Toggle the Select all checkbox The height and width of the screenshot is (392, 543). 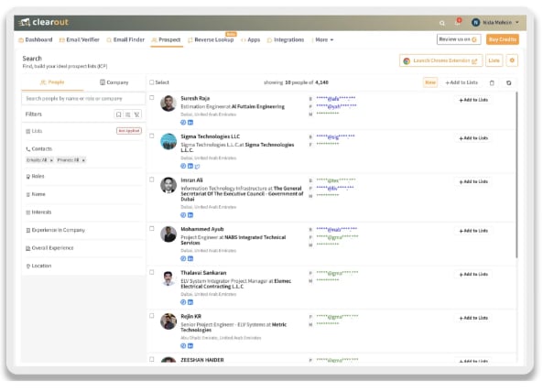pyautogui.click(x=152, y=82)
